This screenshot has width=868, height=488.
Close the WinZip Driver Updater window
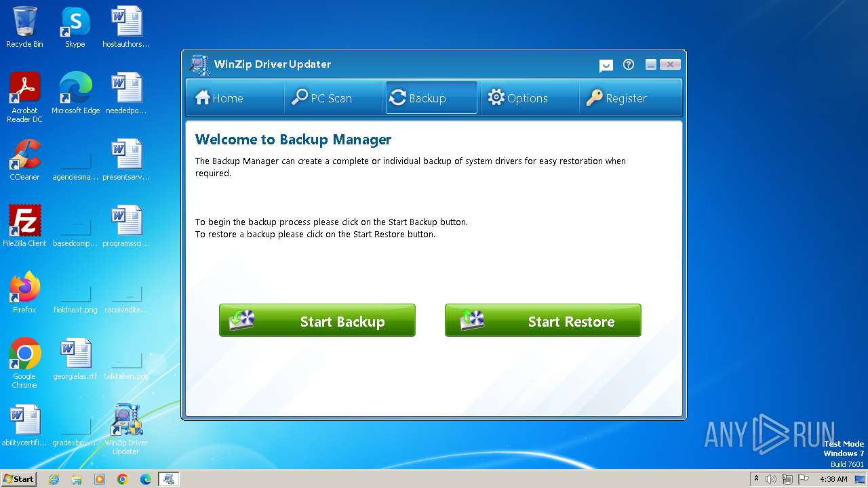670,64
